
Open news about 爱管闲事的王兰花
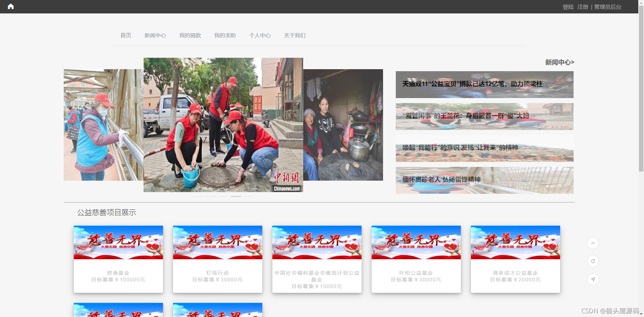coord(484,117)
